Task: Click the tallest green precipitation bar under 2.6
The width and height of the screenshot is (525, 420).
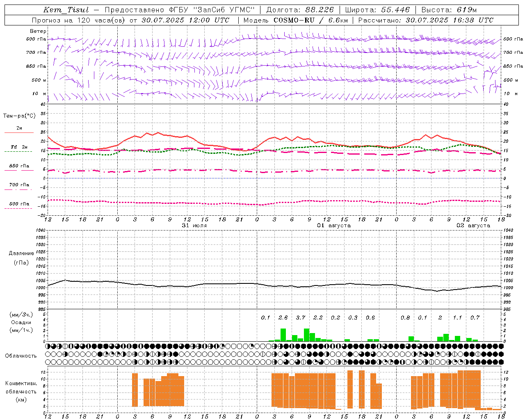Action: (283, 335)
